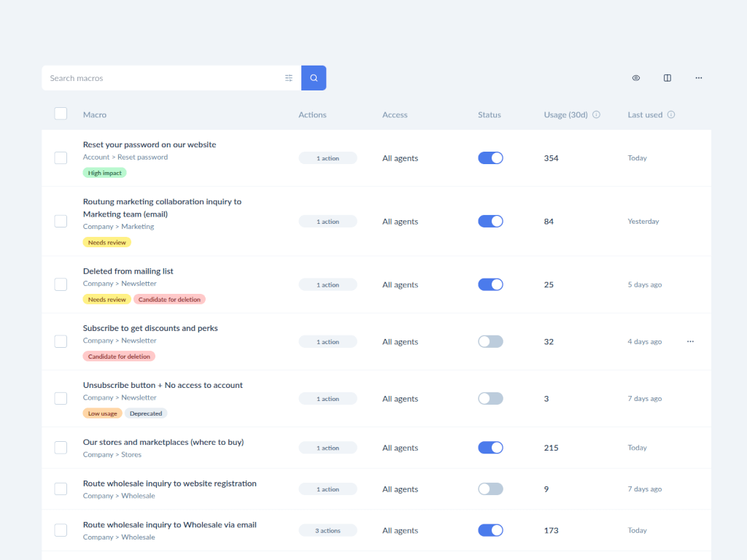Click the eye preview icon above the table

point(635,77)
